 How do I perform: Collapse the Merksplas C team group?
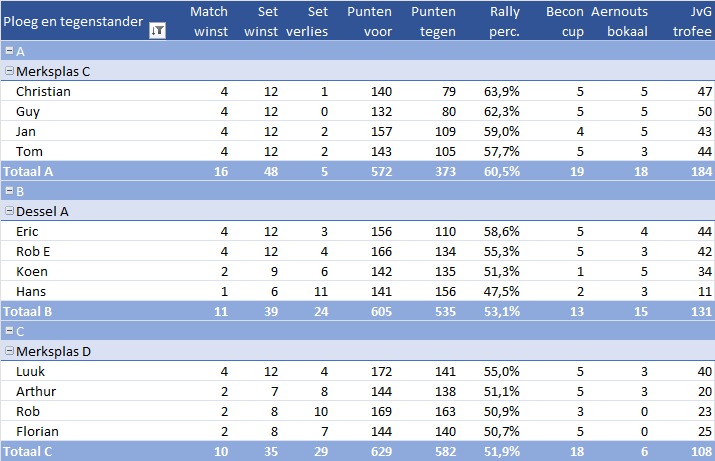(10, 71)
